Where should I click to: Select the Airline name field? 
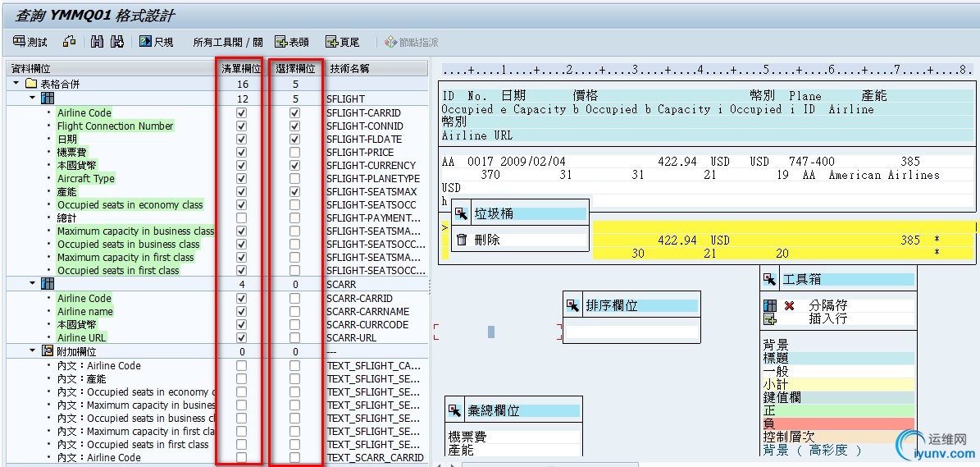pyautogui.click(x=85, y=312)
